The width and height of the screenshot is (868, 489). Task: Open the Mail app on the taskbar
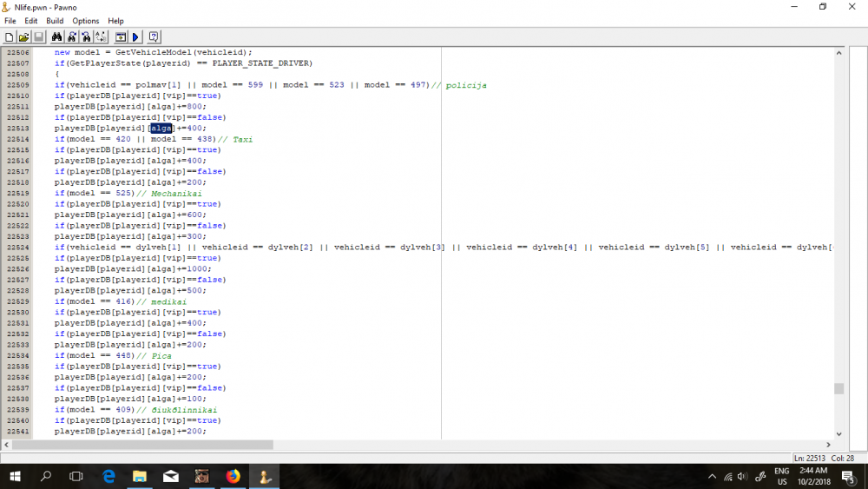tap(170, 476)
